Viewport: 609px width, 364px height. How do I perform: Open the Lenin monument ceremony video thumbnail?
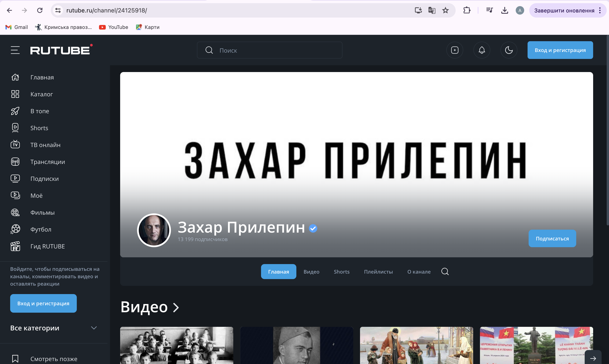coord(536,345)
